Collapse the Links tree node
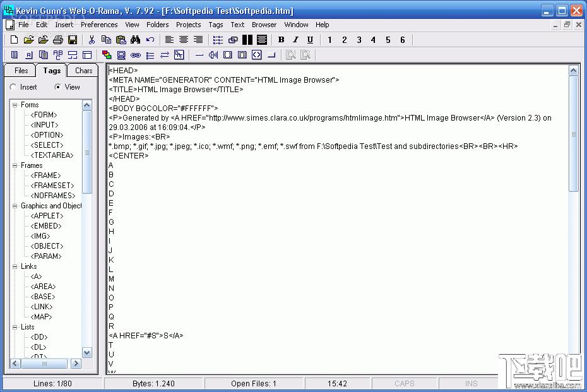587x392 pixels. point(15,266)
